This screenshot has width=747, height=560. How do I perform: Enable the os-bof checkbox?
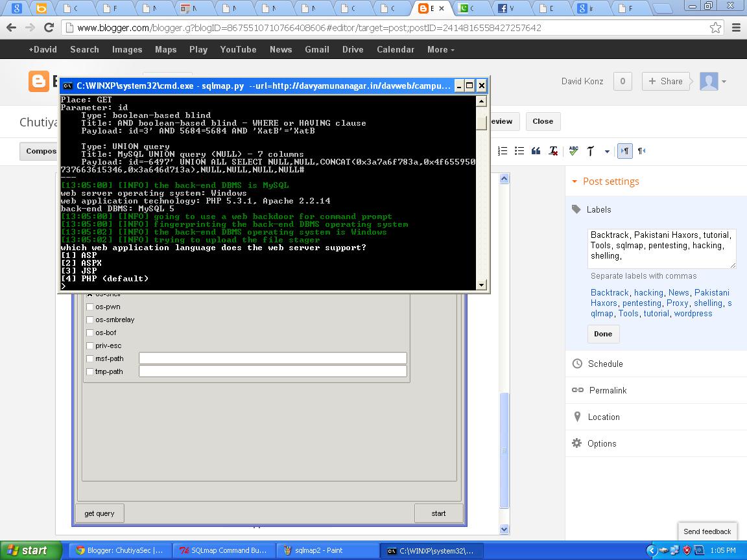click(89, 332)
